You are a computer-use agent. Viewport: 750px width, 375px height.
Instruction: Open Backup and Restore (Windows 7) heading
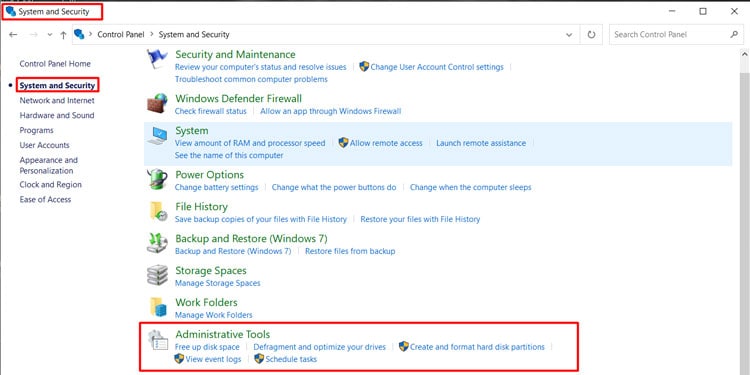(x=251, y=238)
